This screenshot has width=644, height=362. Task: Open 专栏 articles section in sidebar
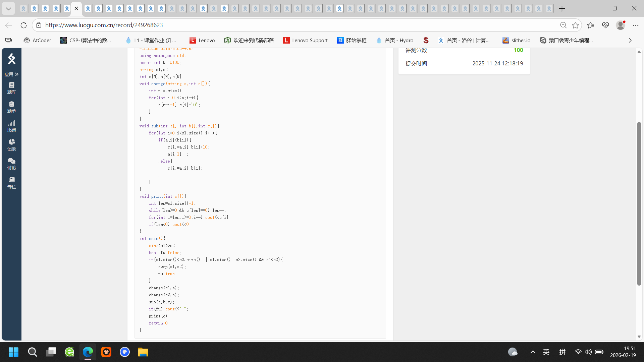click(x=11, y=183)
